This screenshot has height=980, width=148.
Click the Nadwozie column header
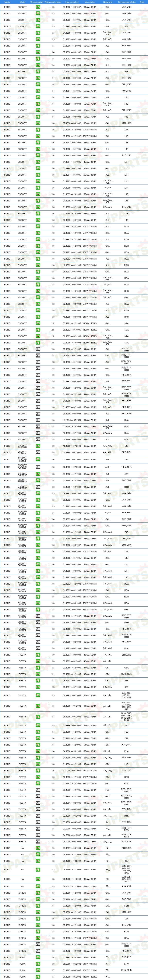coord(107,2)
